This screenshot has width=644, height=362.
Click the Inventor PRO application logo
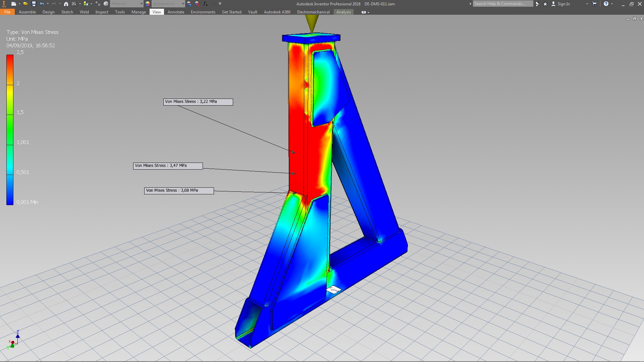click(4, 4)
